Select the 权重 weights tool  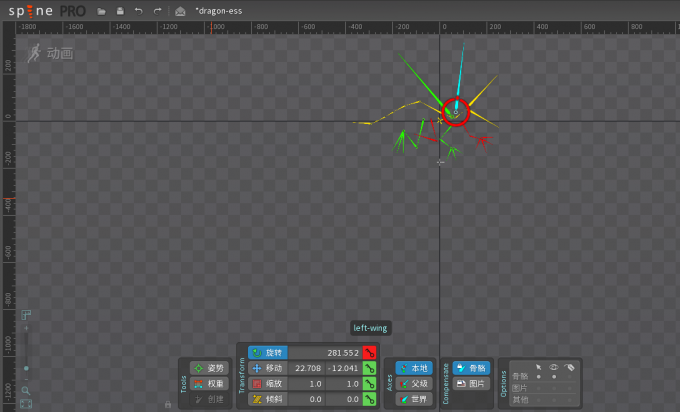(x=209, y=384)
